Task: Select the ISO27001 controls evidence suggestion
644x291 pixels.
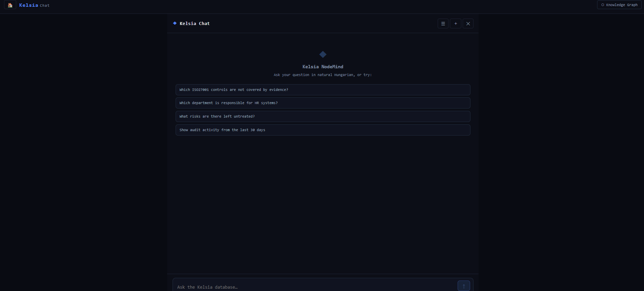Action: coord(323,90)
